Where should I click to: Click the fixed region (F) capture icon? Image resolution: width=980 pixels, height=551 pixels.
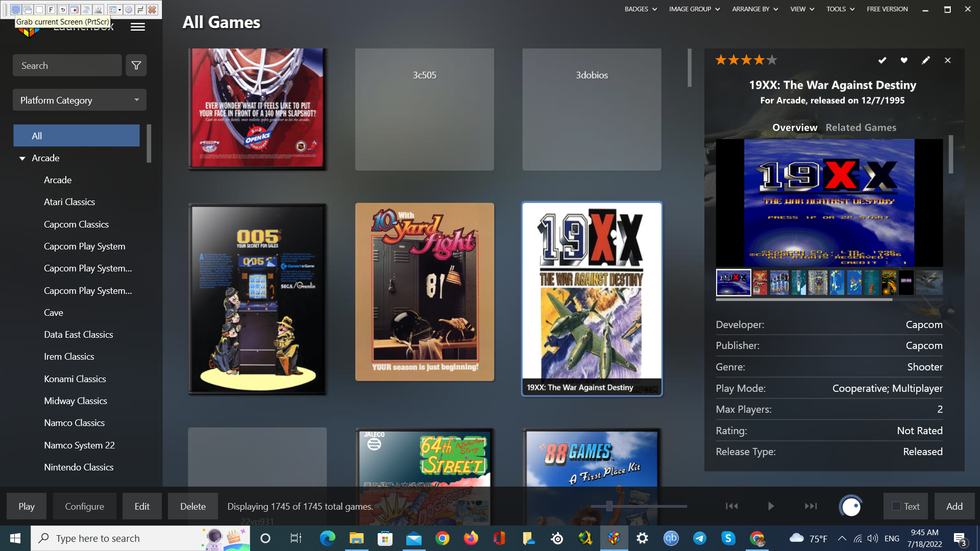pyautogui.click(x=51, y=10)
